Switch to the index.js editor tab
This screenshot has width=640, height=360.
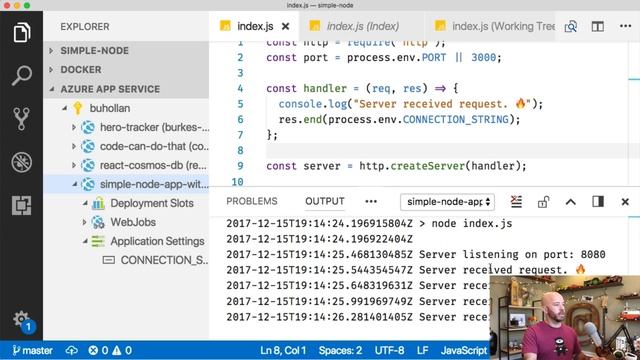(255, 27)
